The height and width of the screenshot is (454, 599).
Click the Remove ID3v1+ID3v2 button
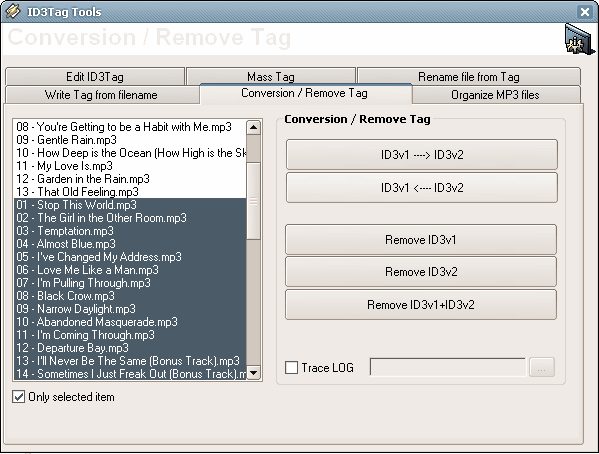pyautogui.click(x=421, y=304)
